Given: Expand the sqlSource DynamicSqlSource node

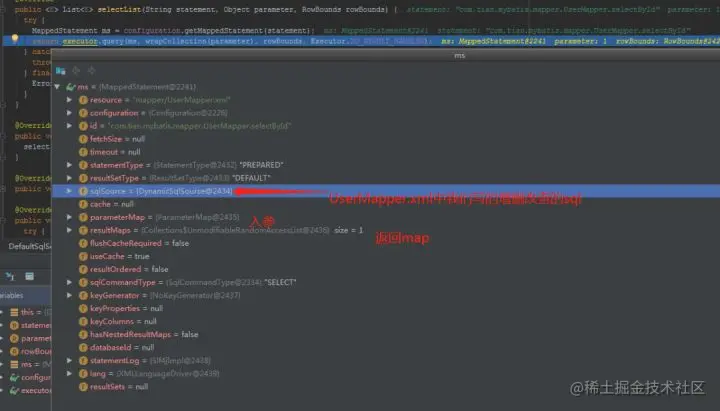Looking at the screenshot, I should [69, 191].
